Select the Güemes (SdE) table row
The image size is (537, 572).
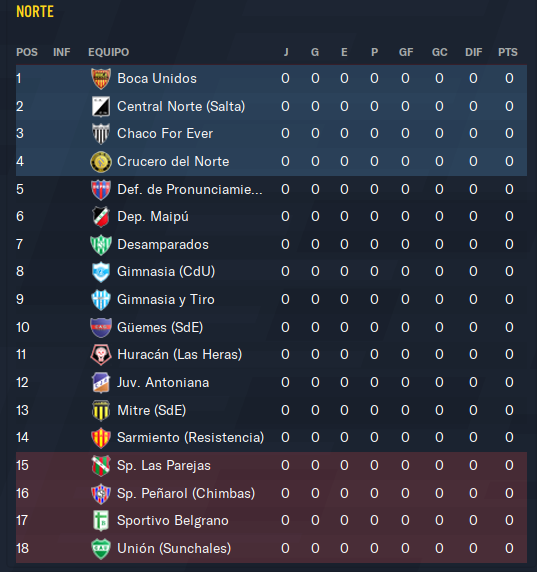point(271,327)
